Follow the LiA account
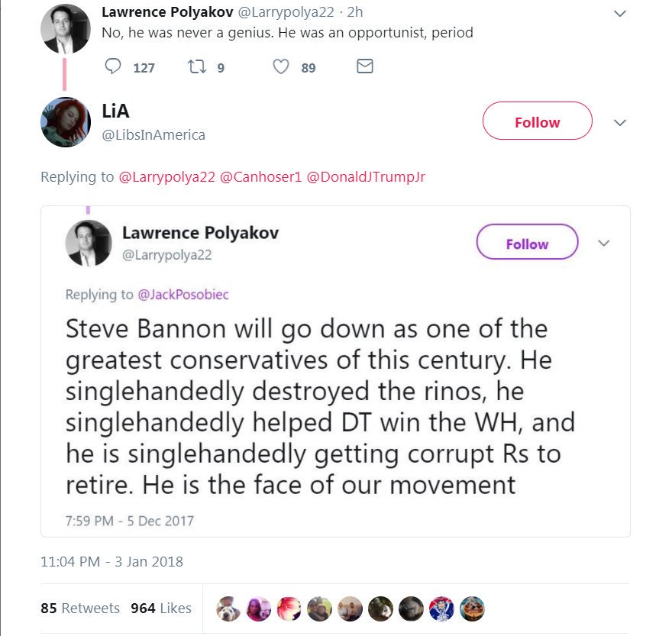Screen dimensions: 672x636 (x=537, y=122)
